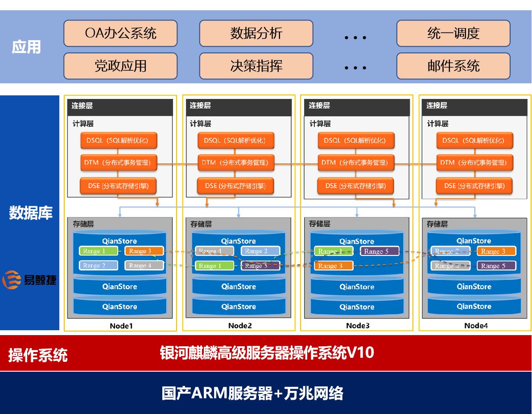This screenshot has width=532, height=414.
Task: Select the 银河麒麟高级服务器操作系统V10 title
Action: coord(267,353)
